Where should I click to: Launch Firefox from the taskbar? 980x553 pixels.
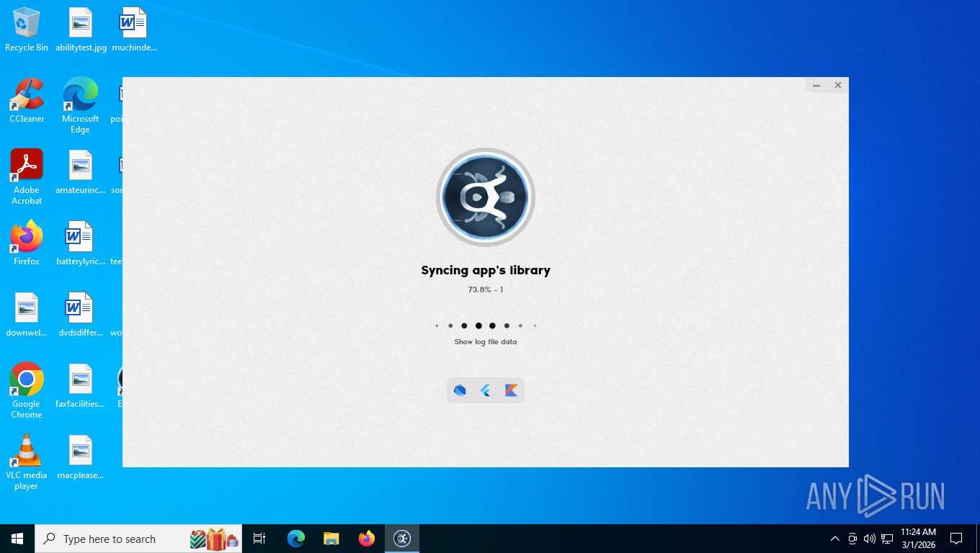[x=367, y=539]
